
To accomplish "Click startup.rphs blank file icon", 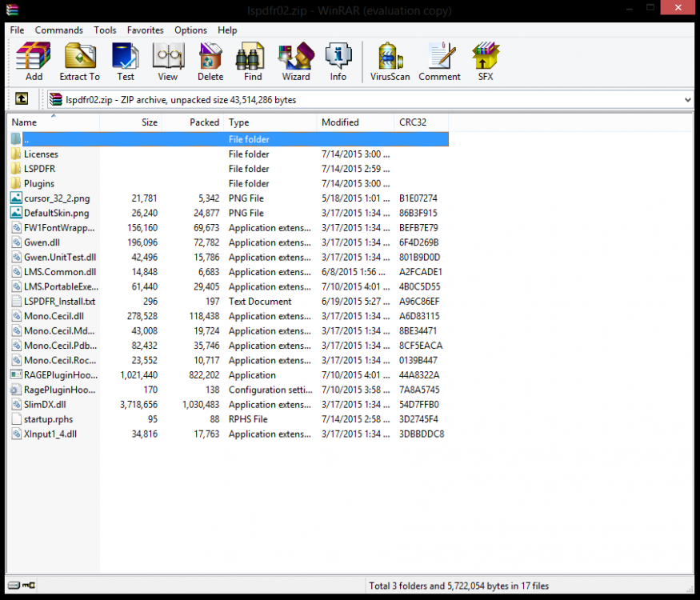I will (16, 418).
